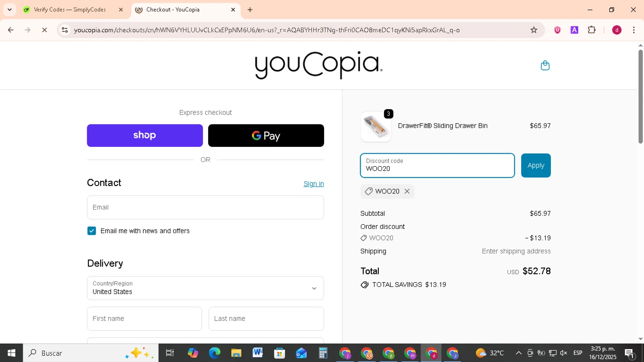
Task: Click the taskbar Buscar search box
Action: coord(91,353)
